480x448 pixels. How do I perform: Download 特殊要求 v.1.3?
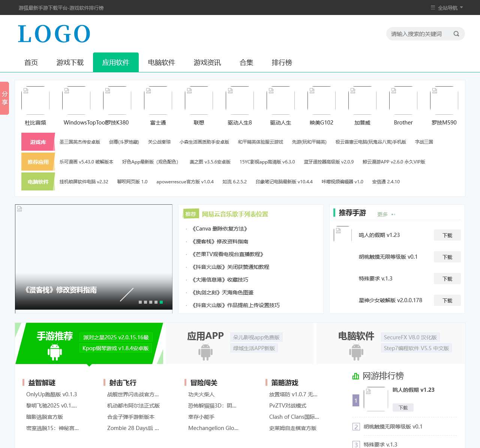[x=447, y=279]
